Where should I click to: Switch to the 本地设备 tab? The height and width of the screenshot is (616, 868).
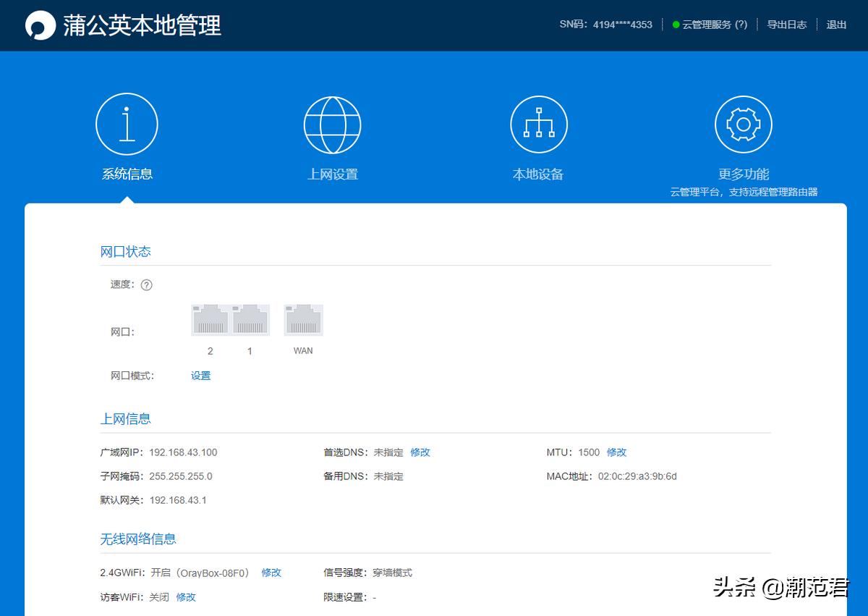tap(538, 174)
